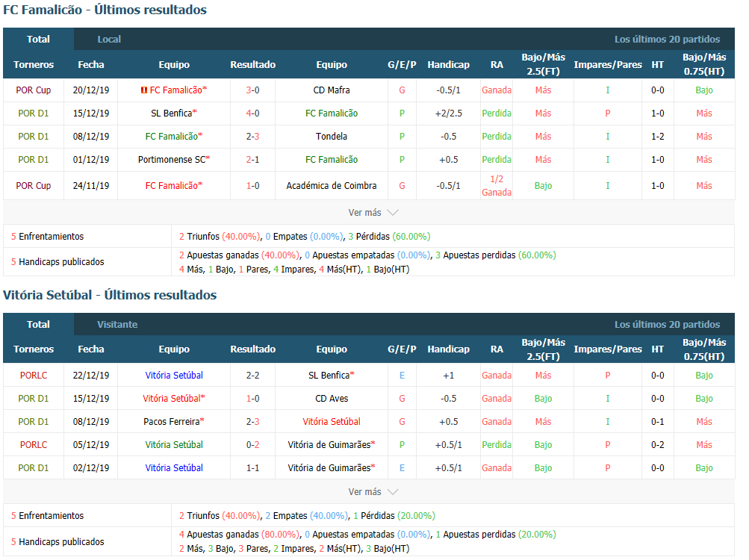Click 4 Apuestas ganadas (80.00%) in Setúbal summary

(x=239, y=535)
